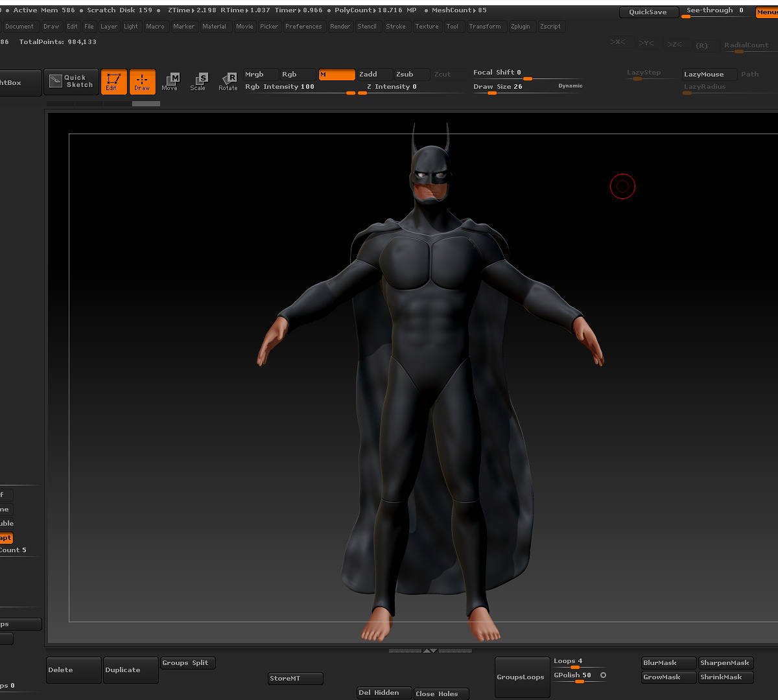The height and width of the screenshot is (700, 778).
Task: Click Del Hidden button
Action: (384, 693)
